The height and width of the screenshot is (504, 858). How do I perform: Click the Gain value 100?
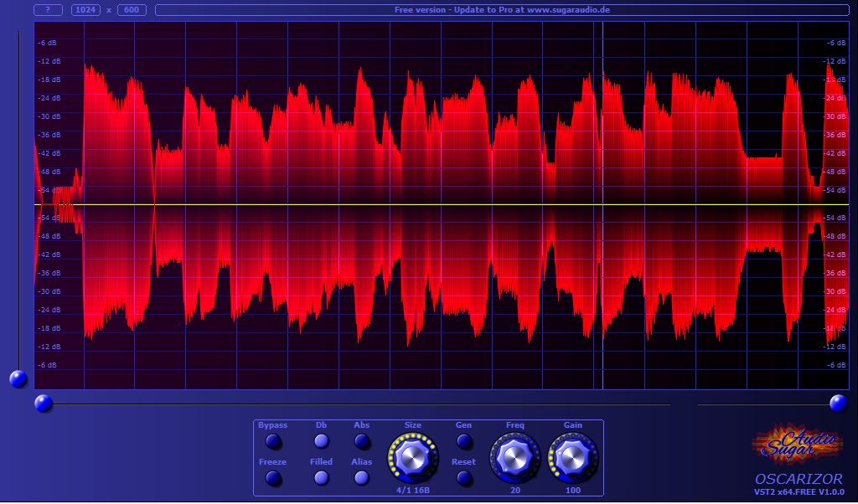pos(573,491)
